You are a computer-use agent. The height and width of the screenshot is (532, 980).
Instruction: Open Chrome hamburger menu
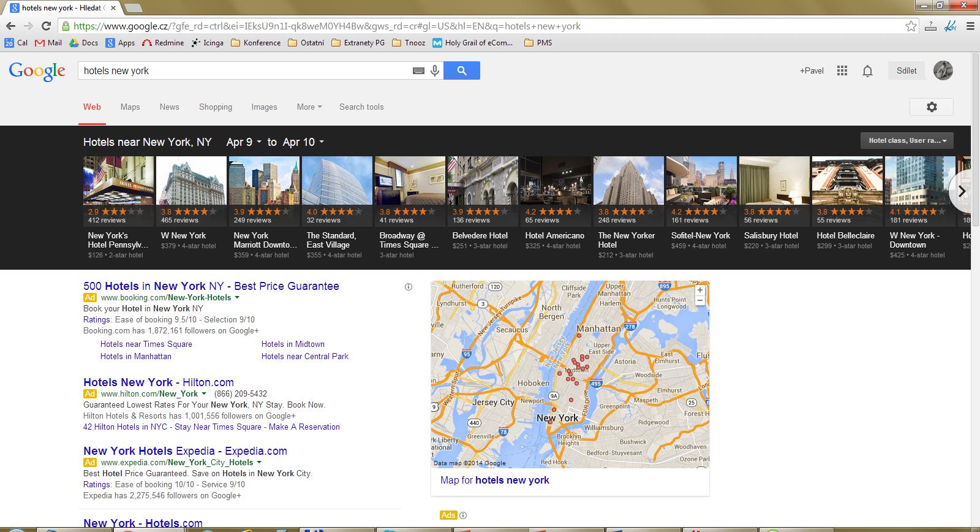point(970,26)
